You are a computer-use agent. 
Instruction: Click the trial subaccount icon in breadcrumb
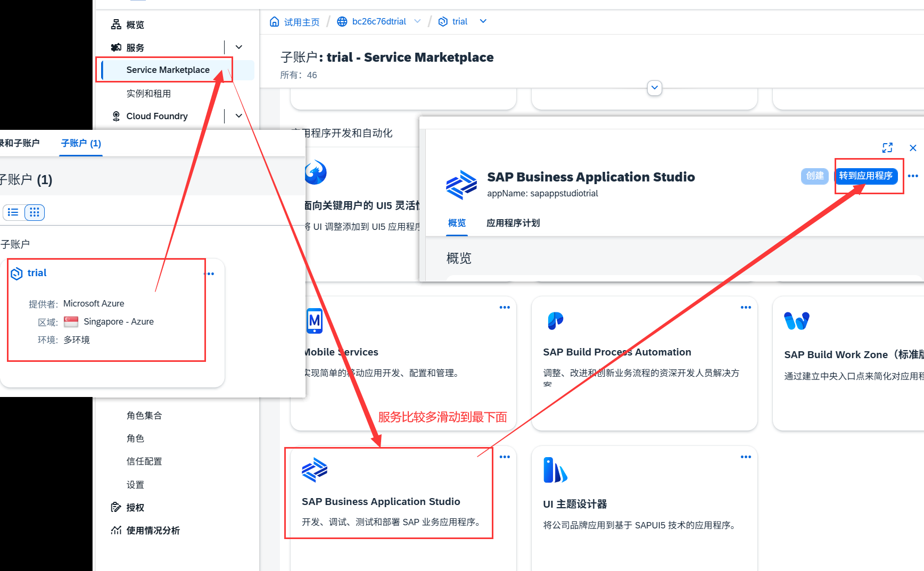coord(443,21)
